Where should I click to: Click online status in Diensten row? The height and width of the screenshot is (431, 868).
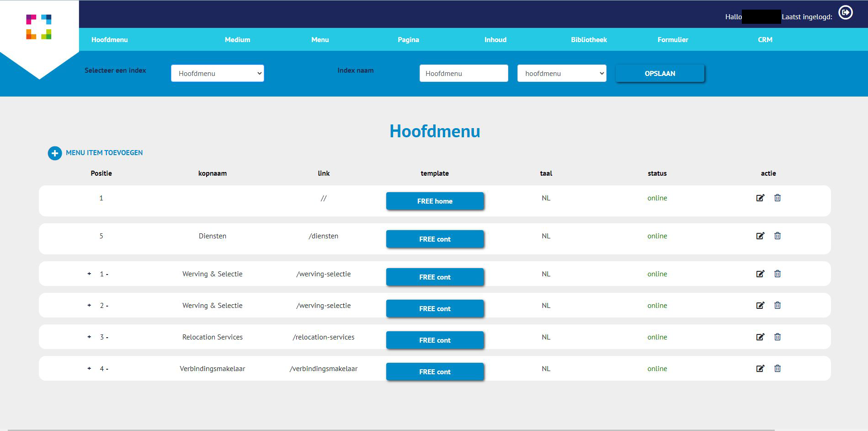coord(657,236)
